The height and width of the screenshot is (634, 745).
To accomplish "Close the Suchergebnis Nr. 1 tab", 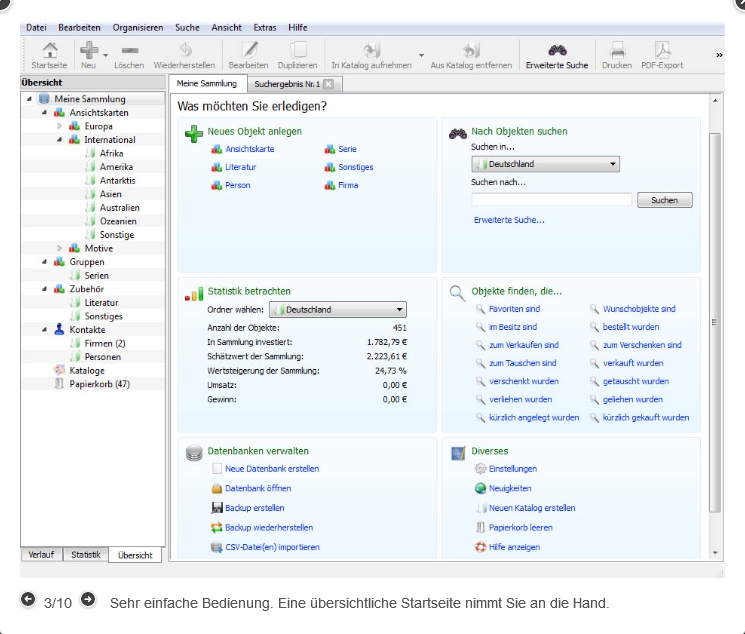I will 327,84.
